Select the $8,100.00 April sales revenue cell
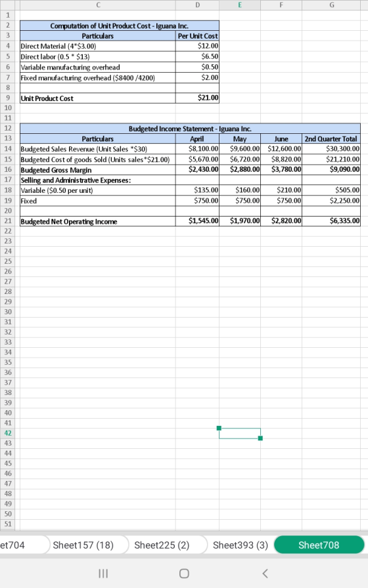 (x=197, y=149)
